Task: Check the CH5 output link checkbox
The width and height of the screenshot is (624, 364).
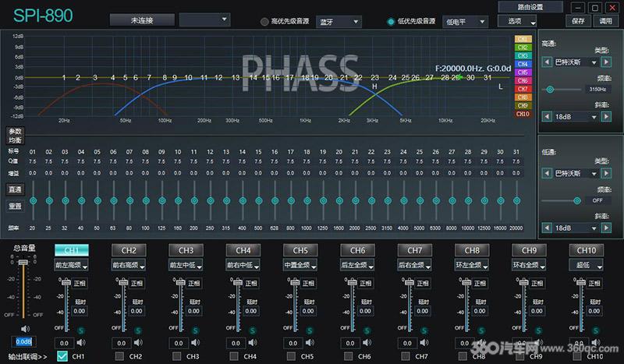Action: (x=291, y=356)
